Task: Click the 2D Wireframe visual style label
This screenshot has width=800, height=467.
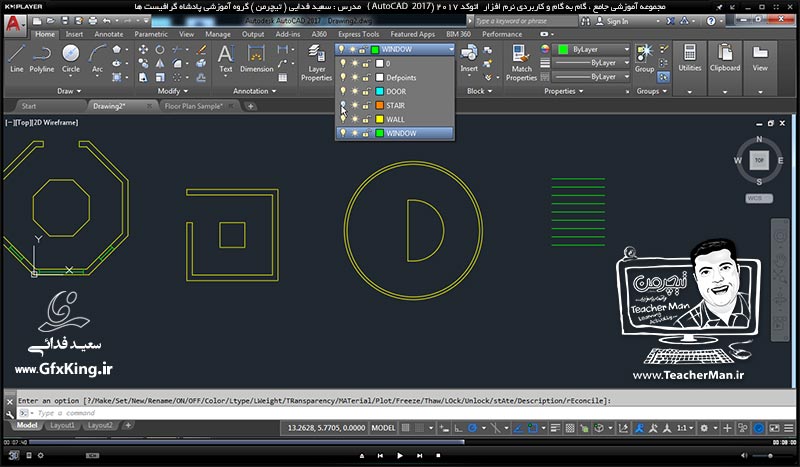Action: coord(55,122)
